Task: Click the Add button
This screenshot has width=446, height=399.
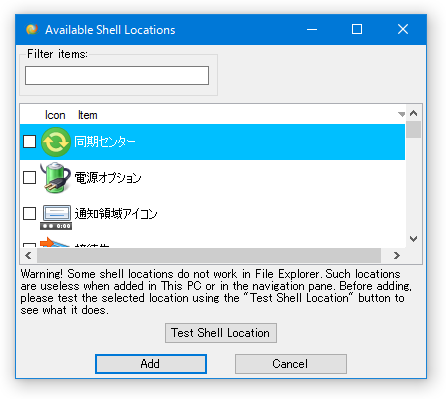Action: tap(151, 364)
